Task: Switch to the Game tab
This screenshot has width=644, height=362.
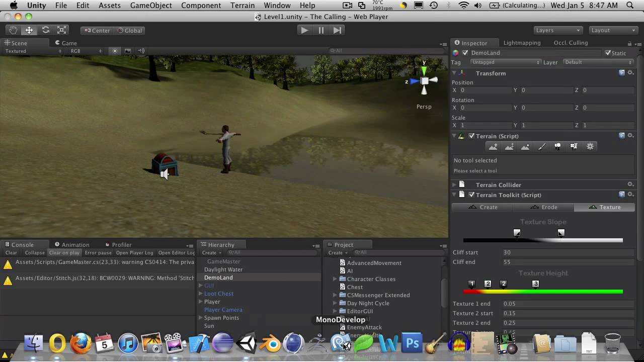Action: [66, 43]
